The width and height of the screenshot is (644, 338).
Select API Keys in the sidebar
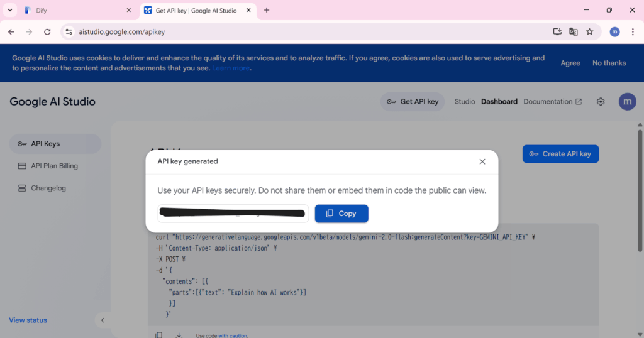pos(55,144)
